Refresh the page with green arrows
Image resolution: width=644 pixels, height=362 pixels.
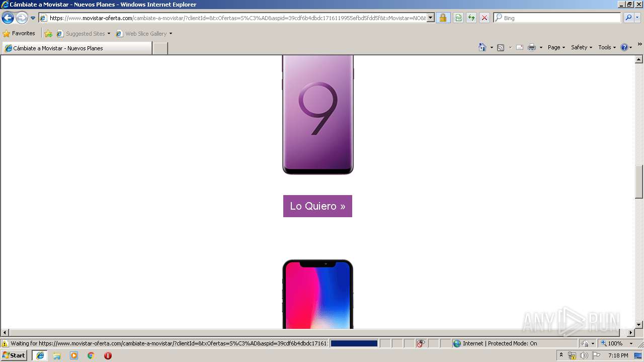tap(471, 18)
